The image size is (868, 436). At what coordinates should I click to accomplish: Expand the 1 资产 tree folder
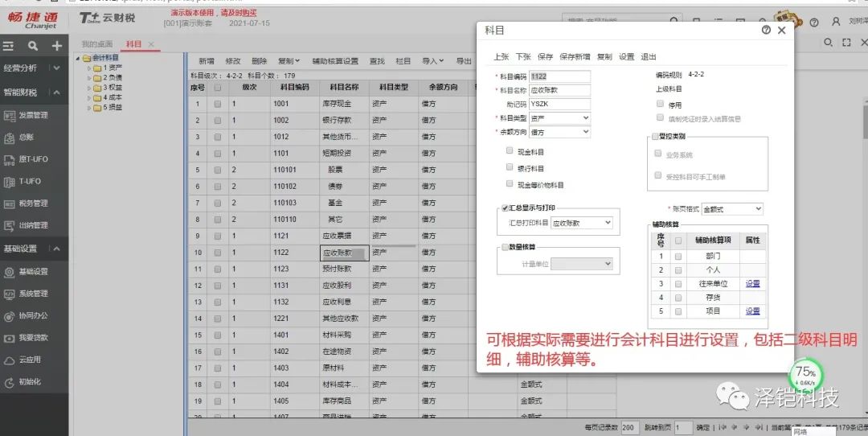pyautogui.click(x=89, y=68)
